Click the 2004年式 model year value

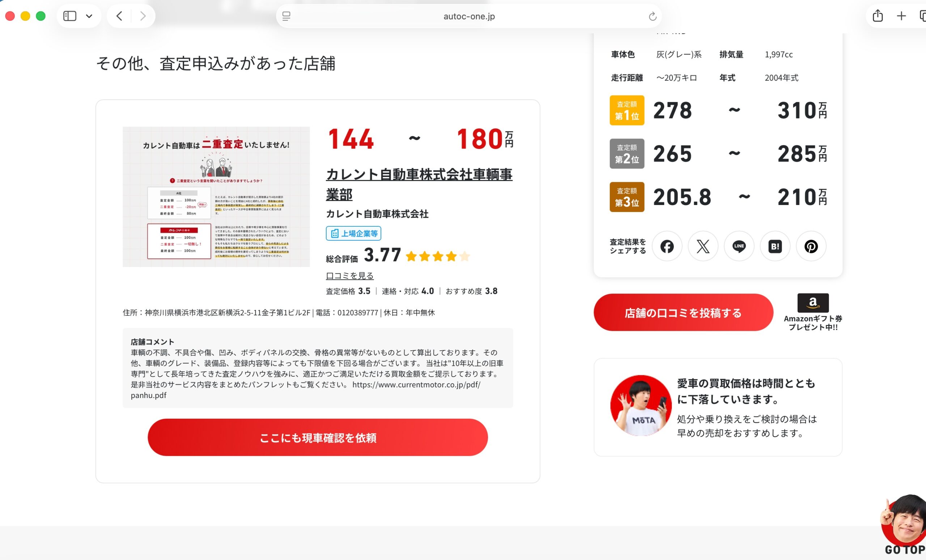pyautogui.click(x=781, y=78)
